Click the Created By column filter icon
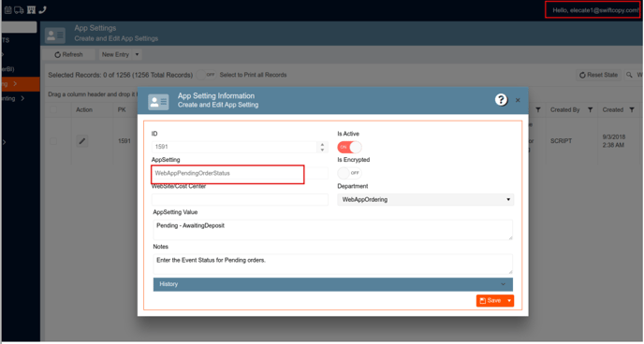Viewport: 644px width, 344px height. click(591, 110)
